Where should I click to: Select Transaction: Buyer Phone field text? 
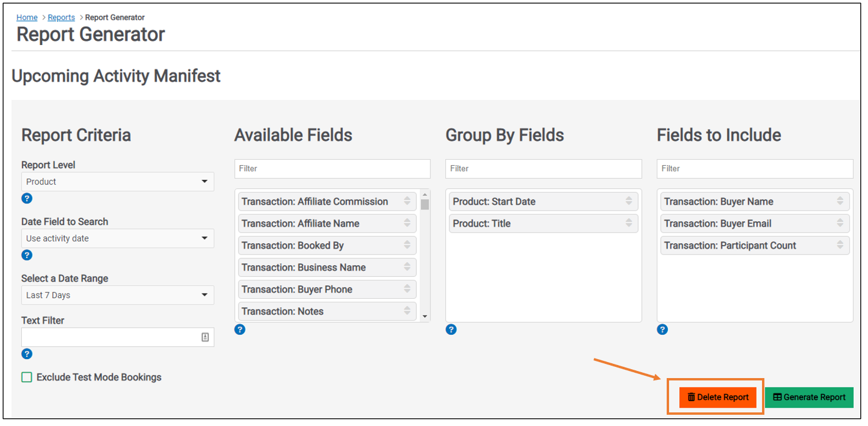point(297,289)
